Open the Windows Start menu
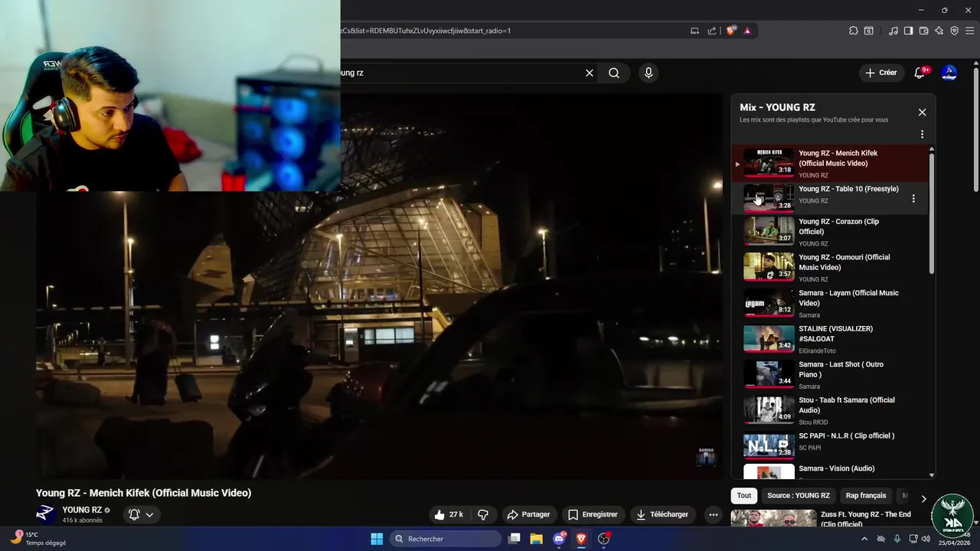The image size is (980, 551). pyautogui.click(x=377, y=539)
